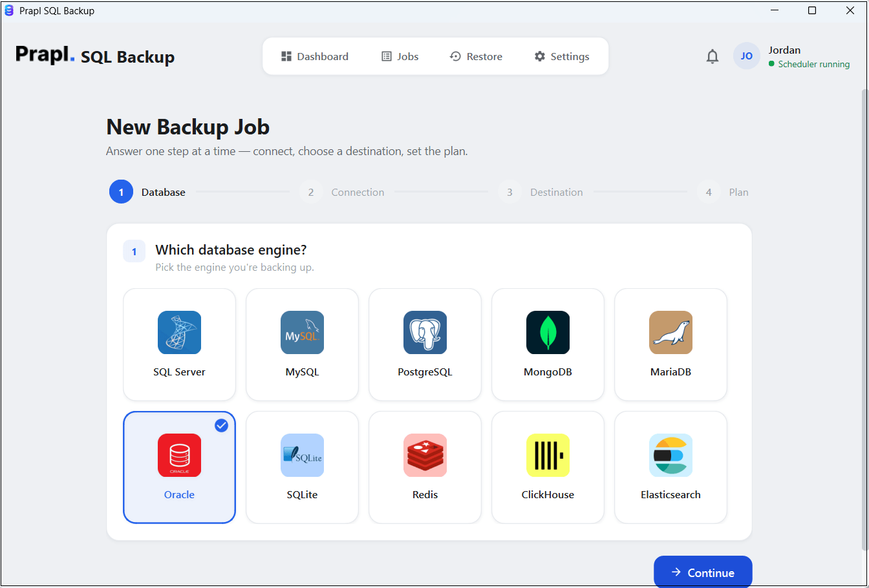
Task: Maximize the Prapl SQL Backup window
Action: pyautogui.click(x=812, y=10)
